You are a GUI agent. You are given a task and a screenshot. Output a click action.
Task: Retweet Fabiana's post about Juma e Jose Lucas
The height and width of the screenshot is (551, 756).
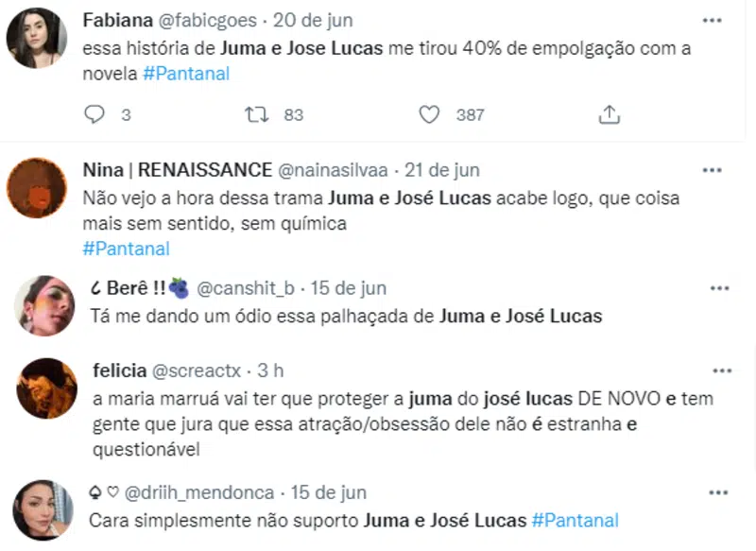click(x=252, y=113)
